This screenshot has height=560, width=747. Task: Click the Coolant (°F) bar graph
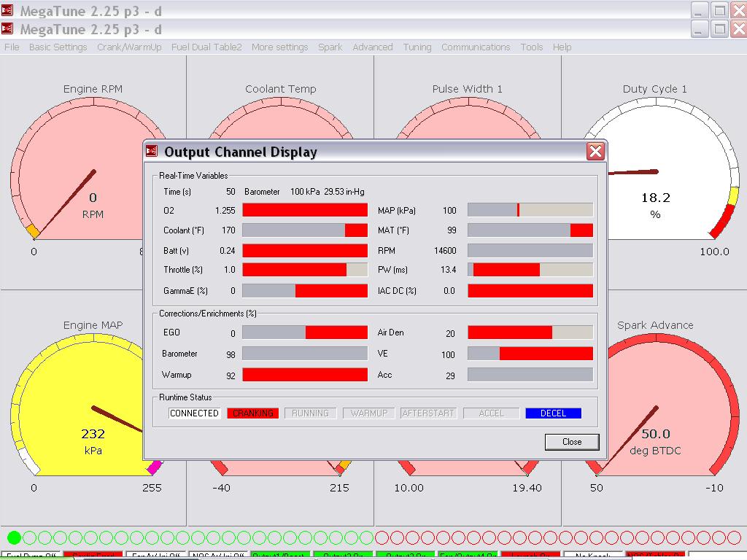point(305,230)
